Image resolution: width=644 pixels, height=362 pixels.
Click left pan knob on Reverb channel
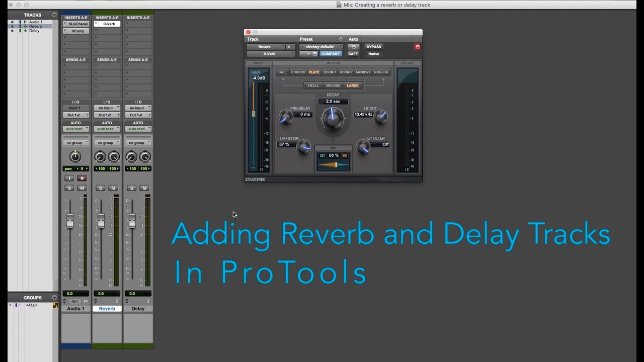(100, 157)
